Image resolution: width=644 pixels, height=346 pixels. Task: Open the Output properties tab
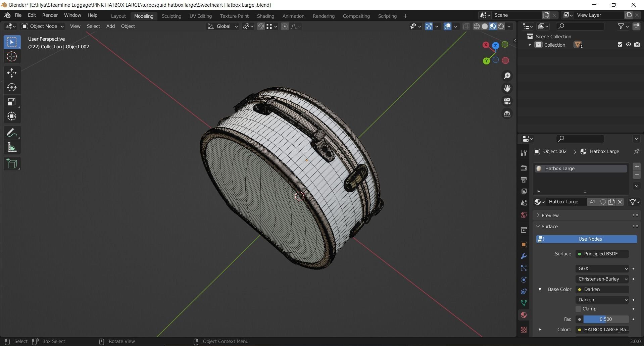(x=524, y=180)
